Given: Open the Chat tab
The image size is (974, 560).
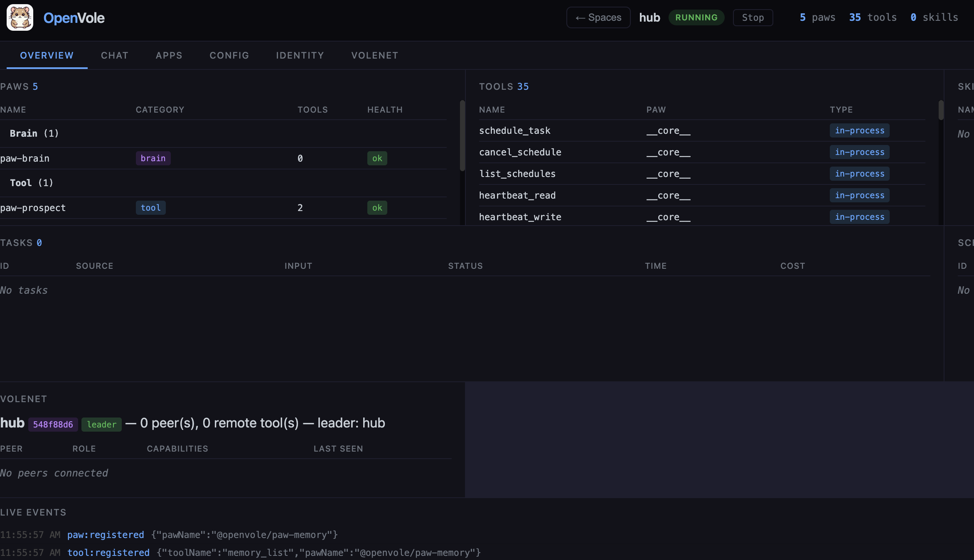Looking at the screenshot, I should click(115, 55).
